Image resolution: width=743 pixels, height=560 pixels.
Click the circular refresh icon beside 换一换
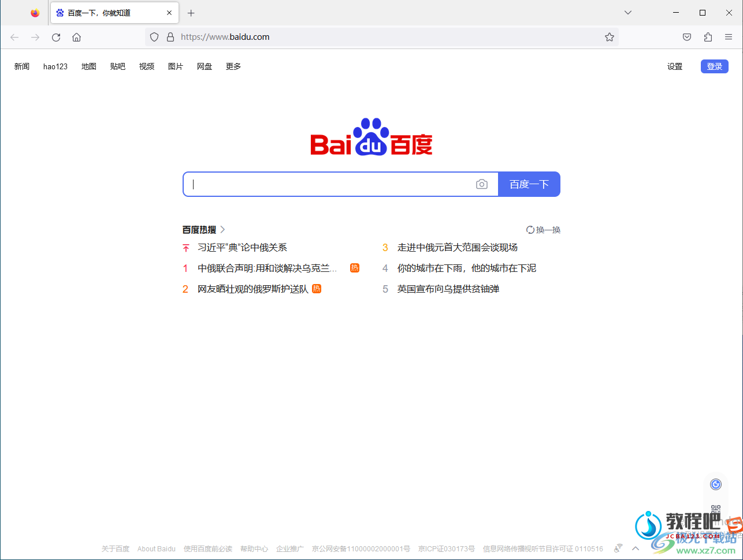click(530, 230)
